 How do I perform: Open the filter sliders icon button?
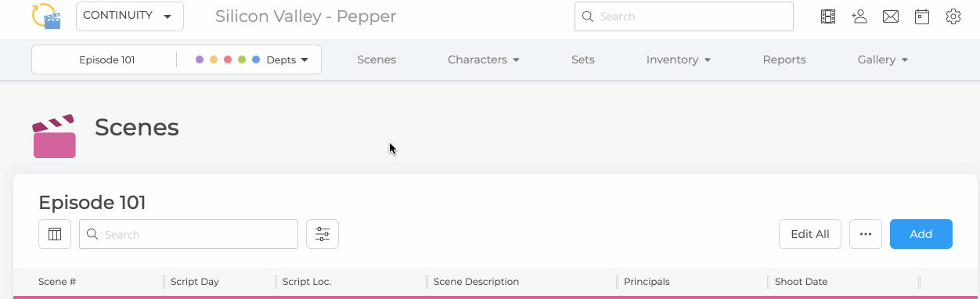click(x=322, y=234)
